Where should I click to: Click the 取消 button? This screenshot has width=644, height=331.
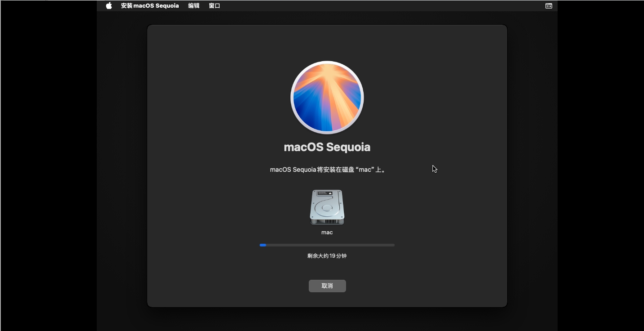tap(327, 286)
